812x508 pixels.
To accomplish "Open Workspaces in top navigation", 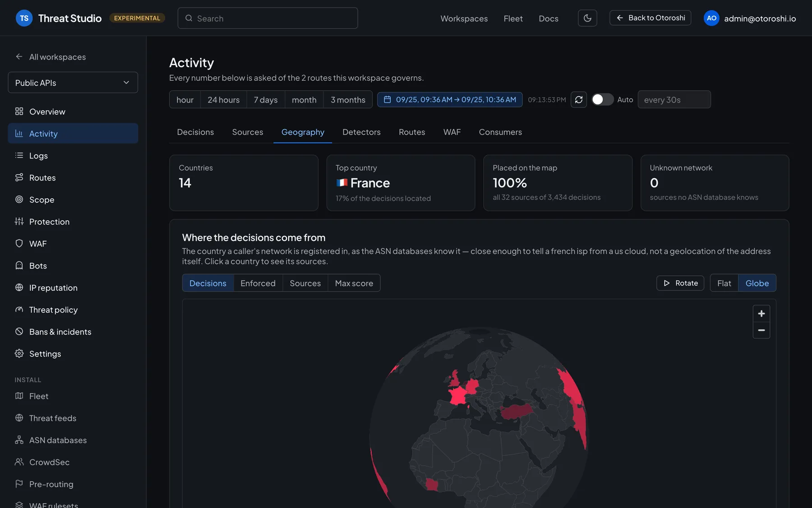I will pyautogui.click(x=464, y=19).
